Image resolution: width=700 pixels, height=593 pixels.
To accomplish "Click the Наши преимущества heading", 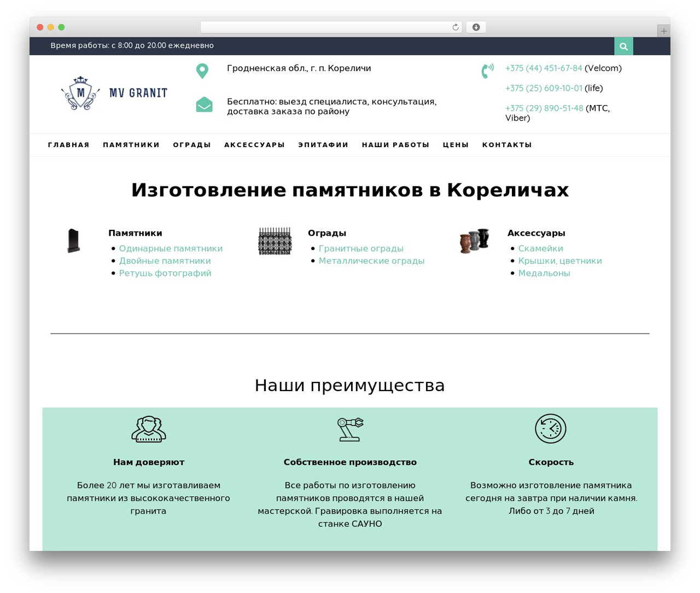I will [x=350, y=385].
